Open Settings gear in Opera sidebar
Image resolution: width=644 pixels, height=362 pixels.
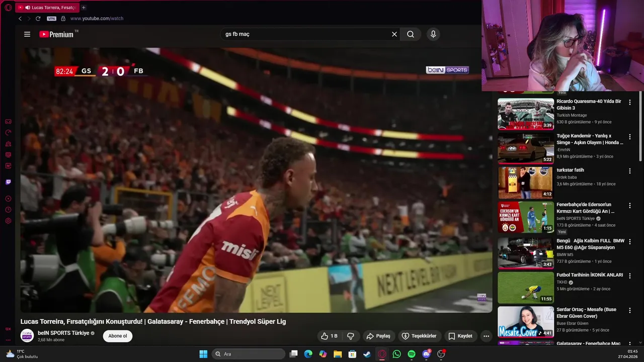click(x=8, y=221)
